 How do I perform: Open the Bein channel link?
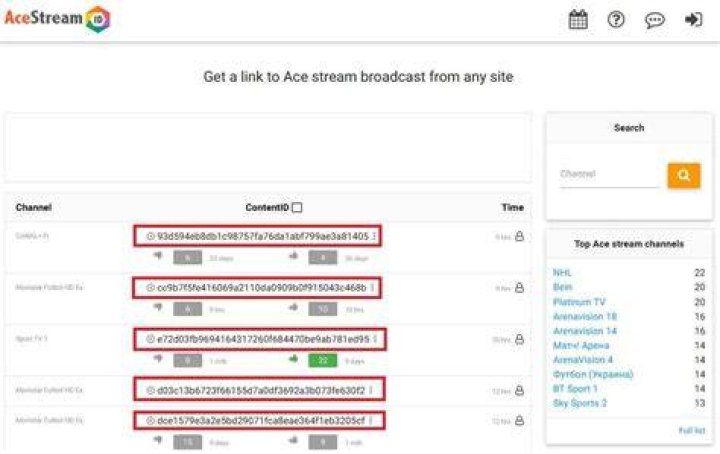[x=562, y=287]
